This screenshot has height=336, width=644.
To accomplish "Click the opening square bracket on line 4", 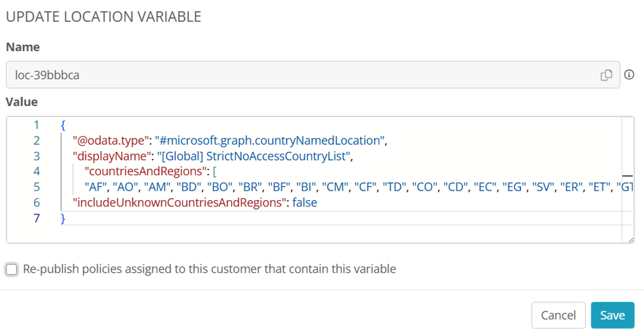I will point(215,171).
